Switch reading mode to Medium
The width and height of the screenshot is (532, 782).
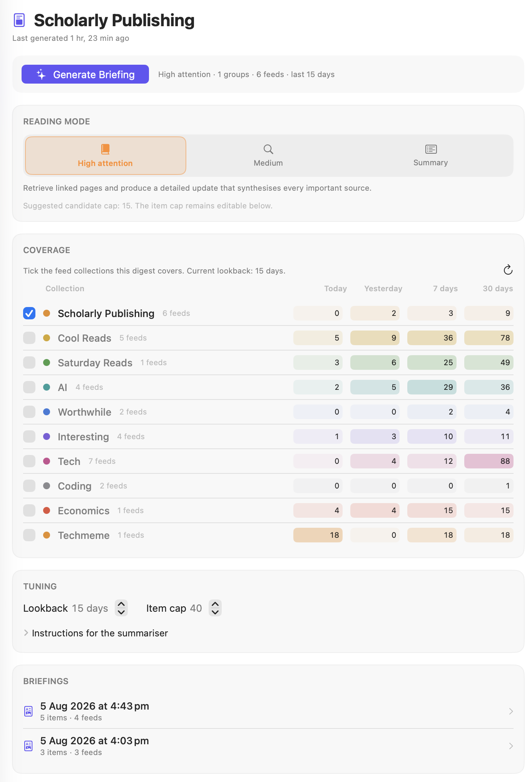coord(268,156)
